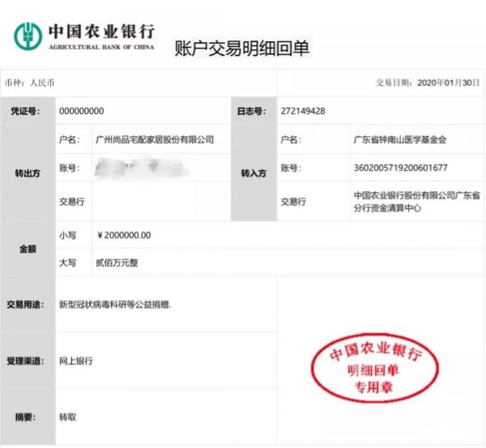Click the blurred payer account number
The width and height of the screenshot is (486, 448).
point(141,169)
